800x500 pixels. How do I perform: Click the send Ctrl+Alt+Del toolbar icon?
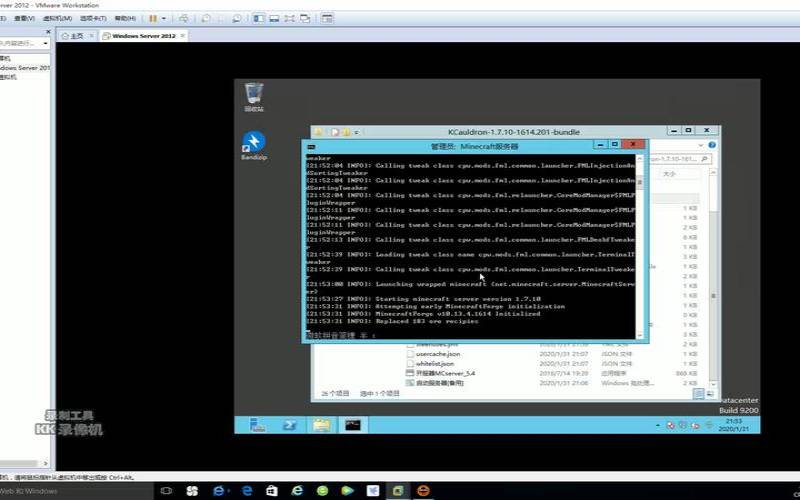(x=183, y=18)
